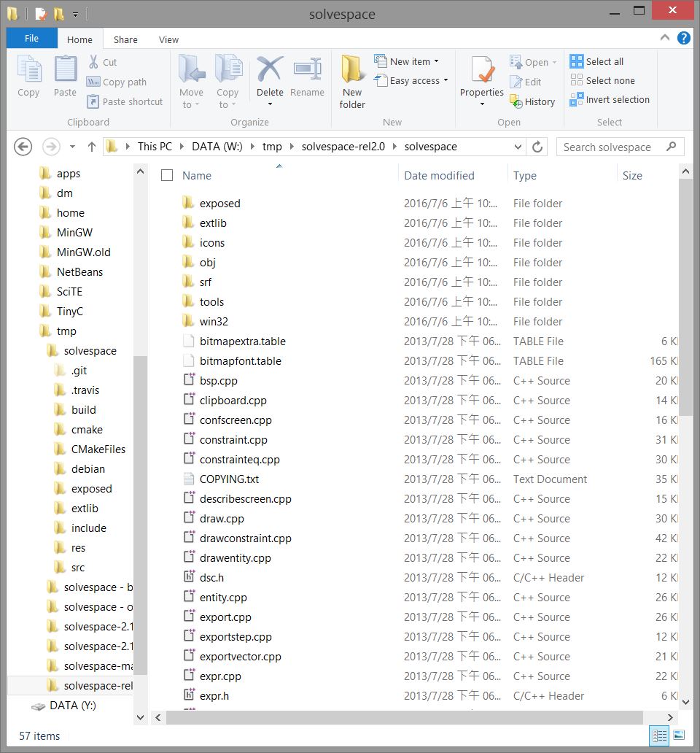Click the Cut scissors icon
This screenshot has height=753, width=700.
tap(93, 62)
